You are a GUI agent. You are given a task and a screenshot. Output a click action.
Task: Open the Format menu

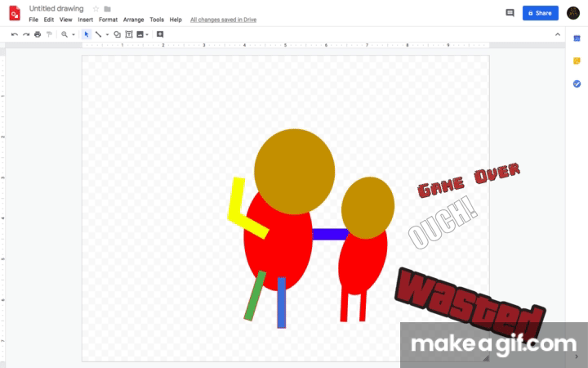[108, 20]
